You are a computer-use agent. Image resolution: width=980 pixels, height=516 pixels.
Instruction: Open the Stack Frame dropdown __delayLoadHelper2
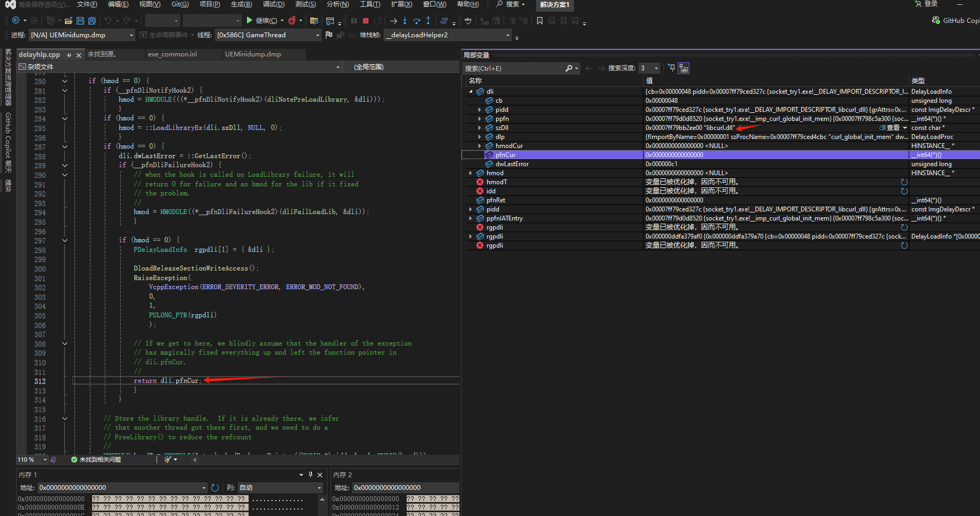447,35
